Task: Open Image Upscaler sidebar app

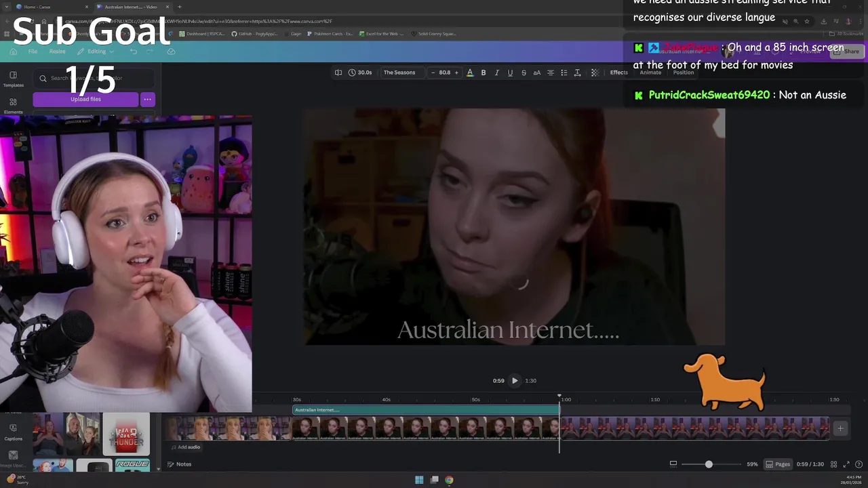Action: coord(13,459)
